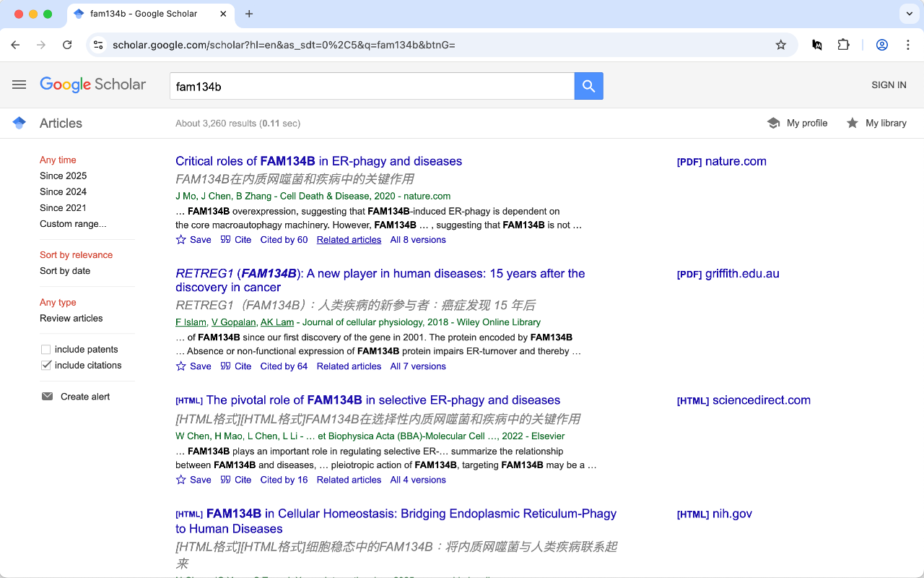The image size is (924, 578).
Task: Filter results Since 2024
Action: pos(63,191)
